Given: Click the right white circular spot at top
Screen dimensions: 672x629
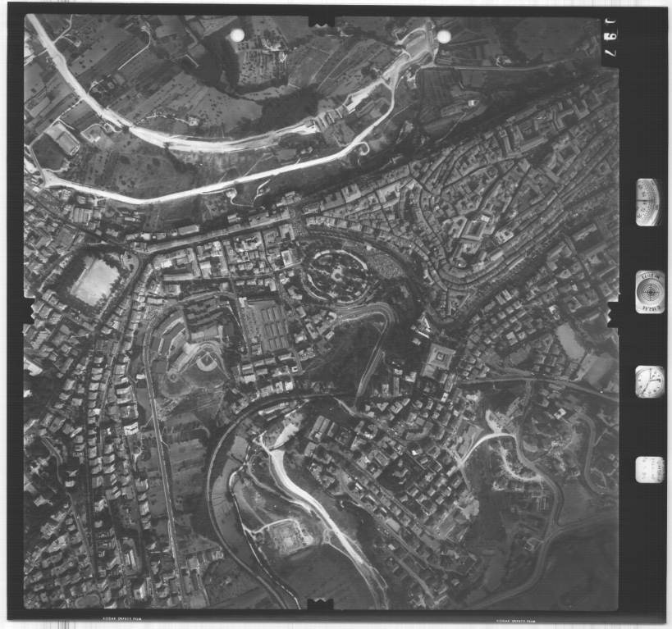Looking at the screenshot, I should pyautogui.click(x=444, y=36).
